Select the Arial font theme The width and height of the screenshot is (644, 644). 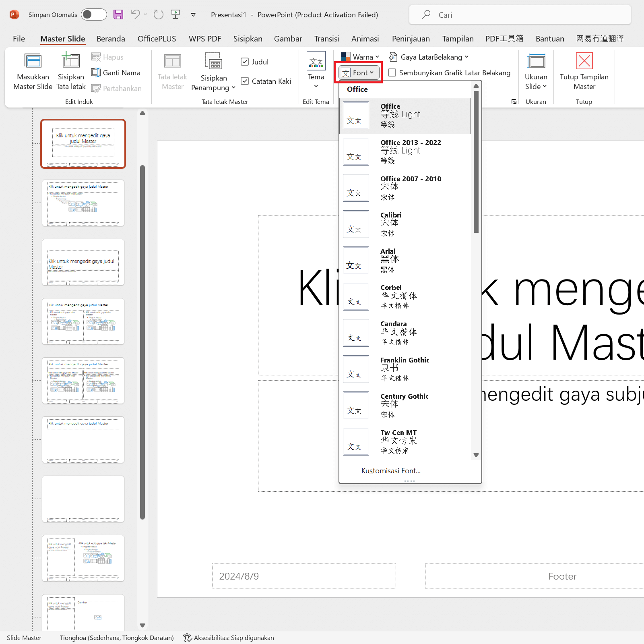pos(405,261)
